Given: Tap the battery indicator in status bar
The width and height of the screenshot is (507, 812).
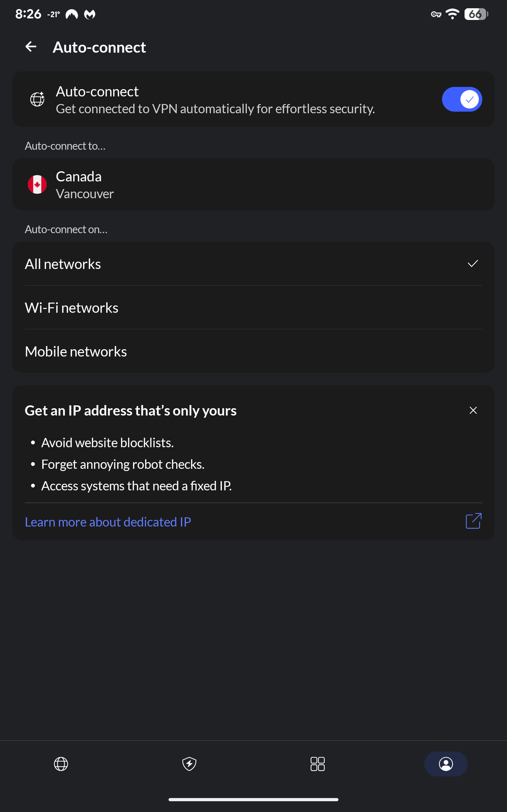Looking at the screenshot, I should 476,14.
